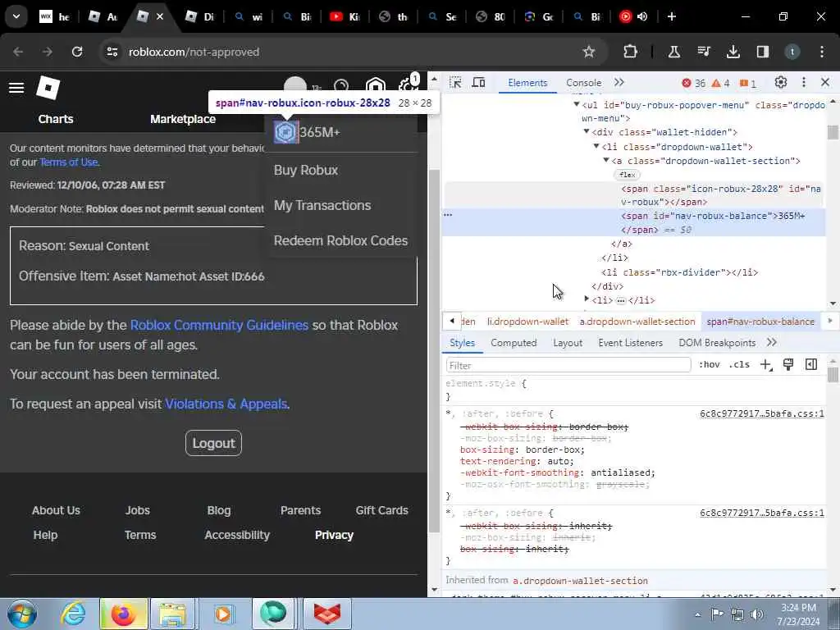Reload the page in Chrome
840x630 pixels.
pyautogui.click(x=77, y=52)
